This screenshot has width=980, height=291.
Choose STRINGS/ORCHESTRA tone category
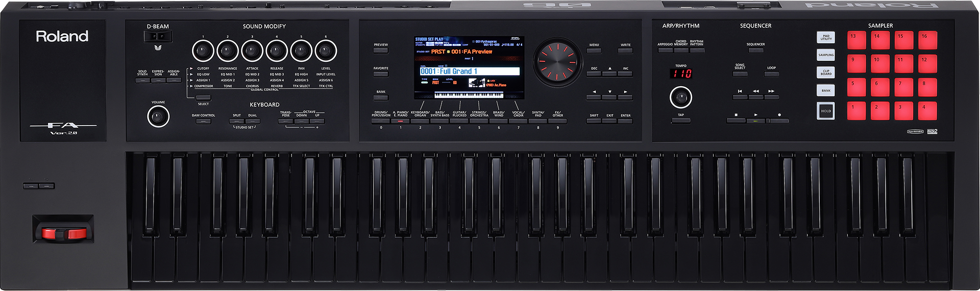click(479, 122)
